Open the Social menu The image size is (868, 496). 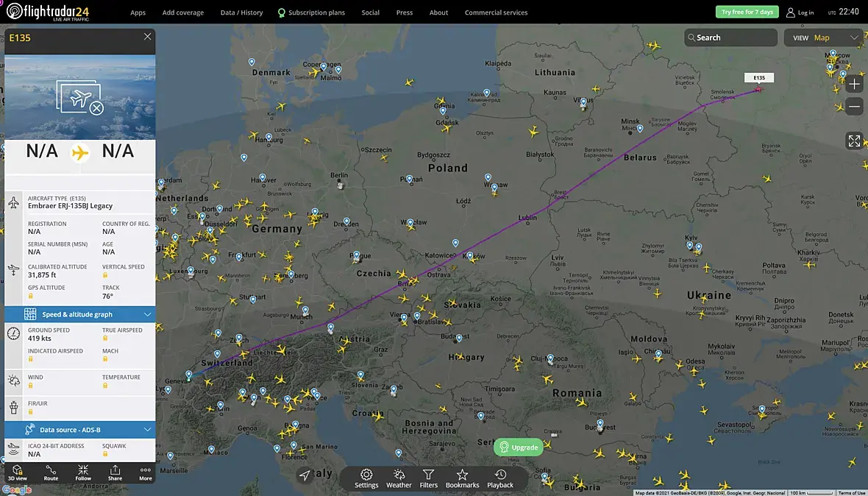tap(370, 13)
